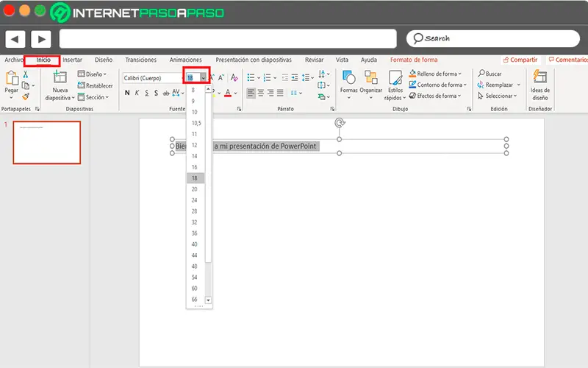Click the text direction icon
Viewport: 588px width, 368px height.
(x=322, y=74)
